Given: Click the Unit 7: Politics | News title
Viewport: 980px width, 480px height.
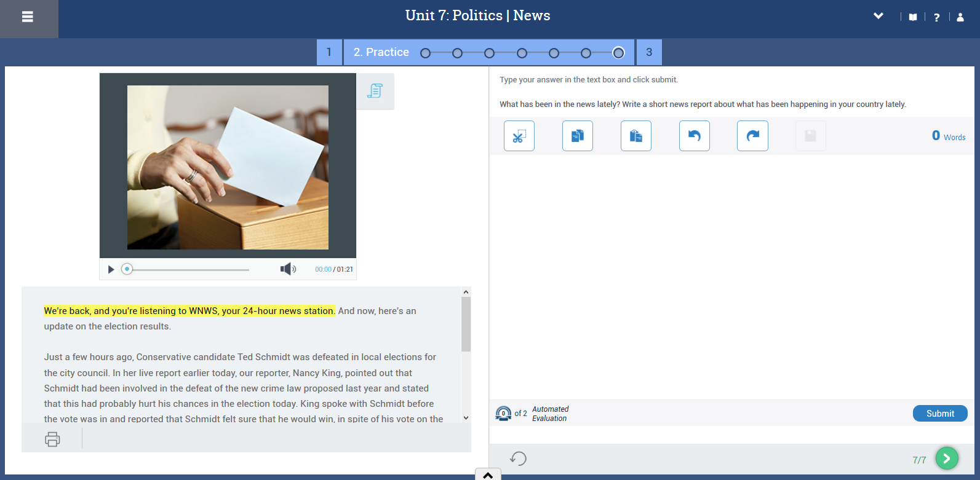Looking at the screenshot, I should pos(478,16).
